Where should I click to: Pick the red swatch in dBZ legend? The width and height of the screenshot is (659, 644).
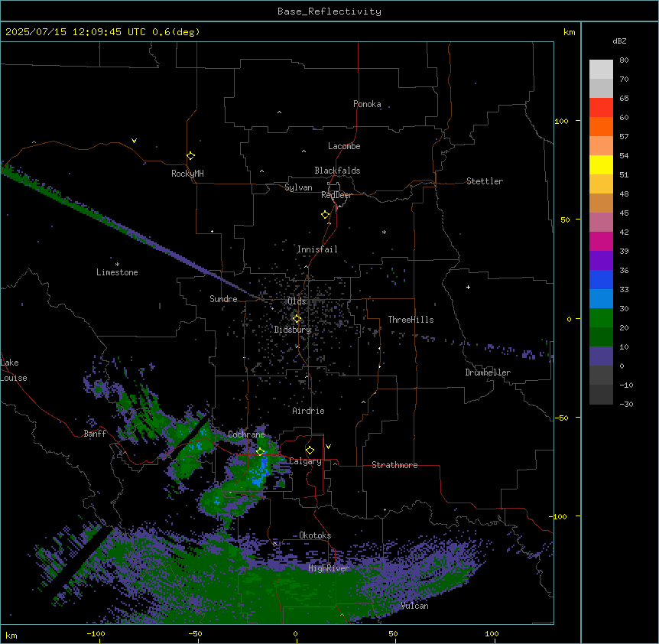601,107
